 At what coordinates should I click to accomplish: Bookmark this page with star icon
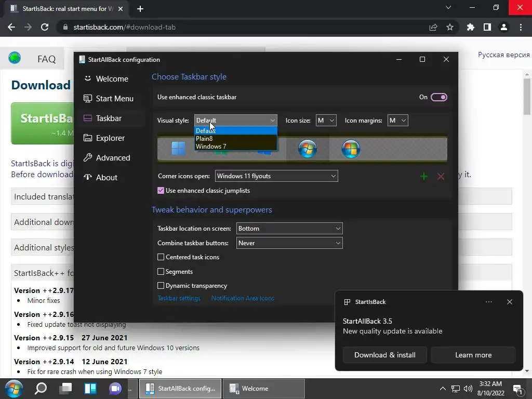pyautogui.click(x=450, y=27)
